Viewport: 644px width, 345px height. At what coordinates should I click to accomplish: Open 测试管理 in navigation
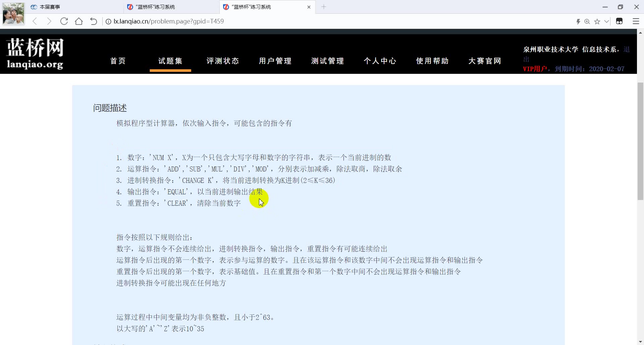327,61
